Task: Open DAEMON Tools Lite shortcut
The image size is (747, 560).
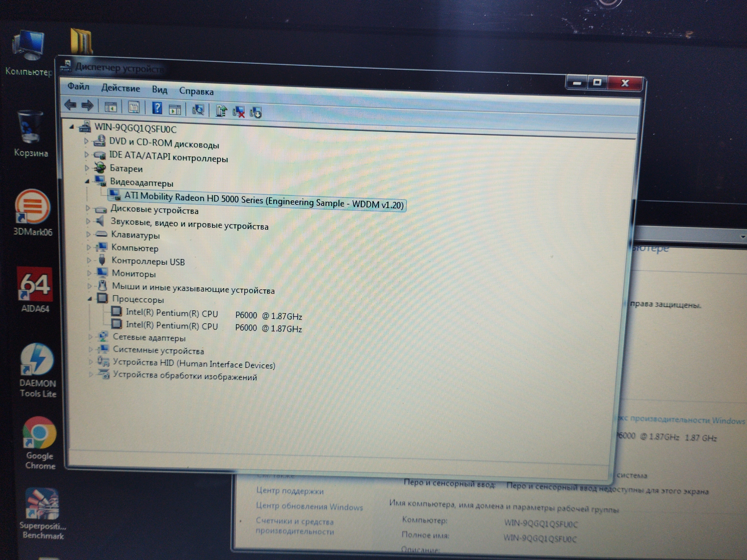Action: (38, 371)
